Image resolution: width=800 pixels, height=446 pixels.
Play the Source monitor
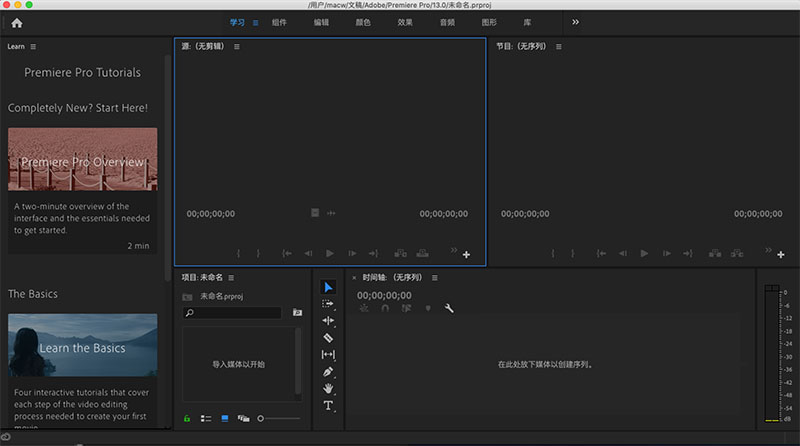330,253
